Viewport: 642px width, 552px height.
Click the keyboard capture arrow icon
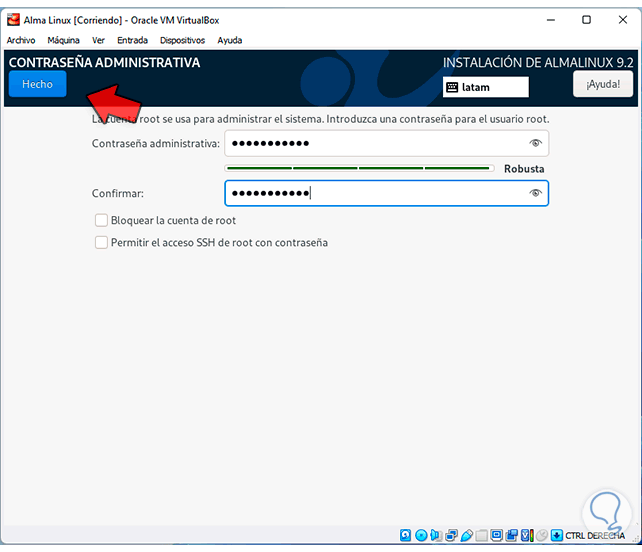point(556,535)
